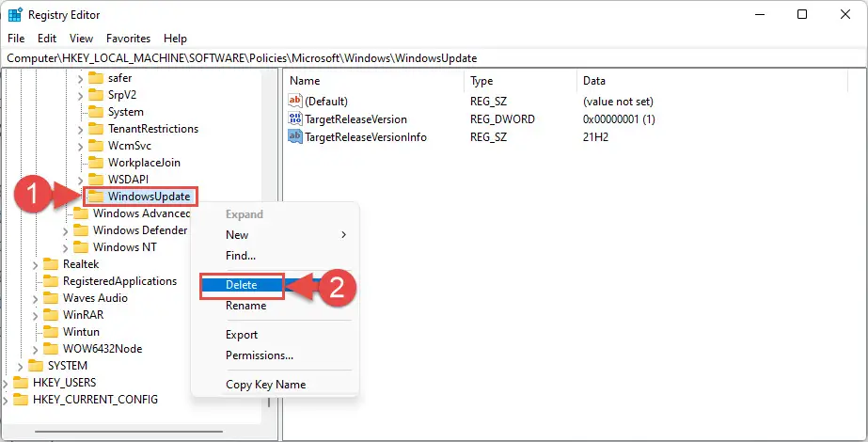This screenshot has width=868, height=442.
Task: Expand the WinRAR key
Action: click(36, 315)
